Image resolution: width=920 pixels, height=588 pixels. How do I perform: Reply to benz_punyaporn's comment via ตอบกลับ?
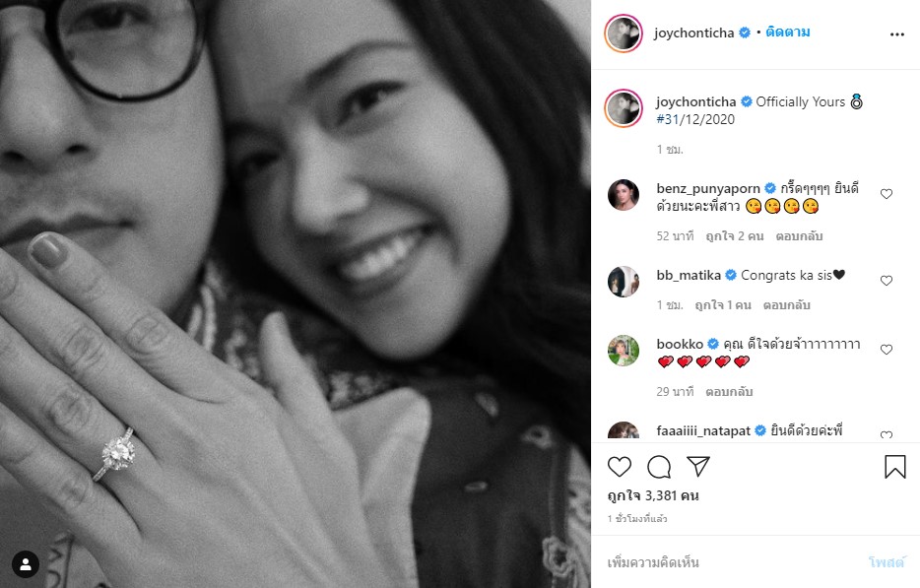(799, 236)
